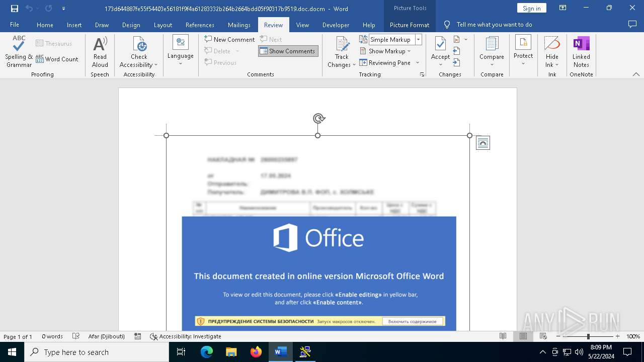Screen dimensions: 644x362
Task: Click the Sign in button
Action: 531,8
